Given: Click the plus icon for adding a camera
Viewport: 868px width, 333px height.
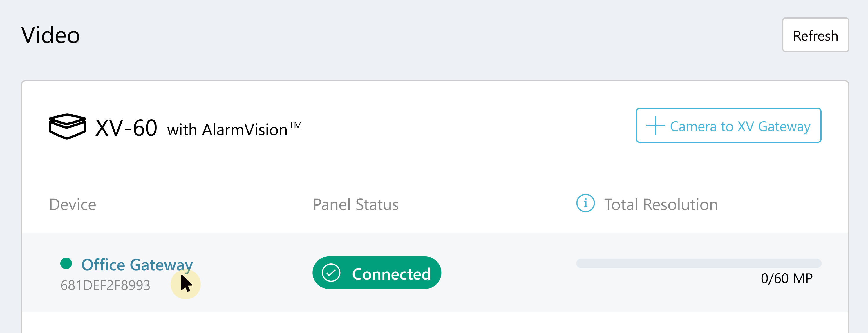Looking at the screenshot, I should click(655, 125).
